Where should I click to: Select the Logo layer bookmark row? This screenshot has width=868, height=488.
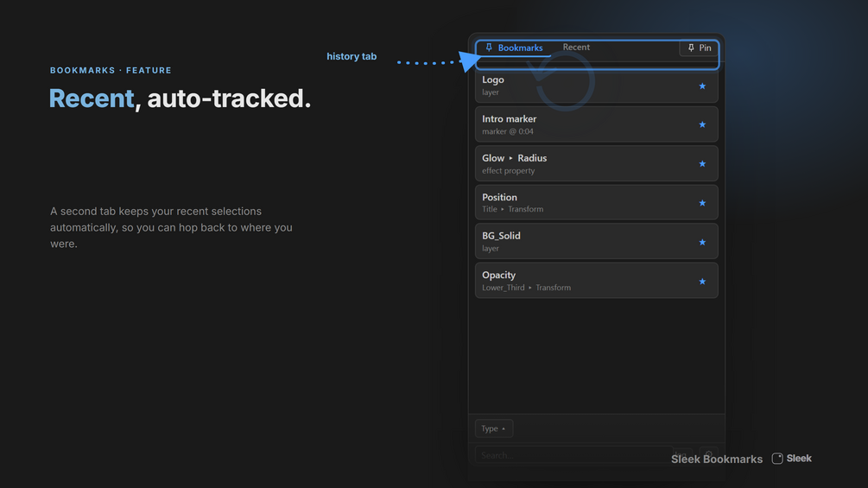point(596,86)
